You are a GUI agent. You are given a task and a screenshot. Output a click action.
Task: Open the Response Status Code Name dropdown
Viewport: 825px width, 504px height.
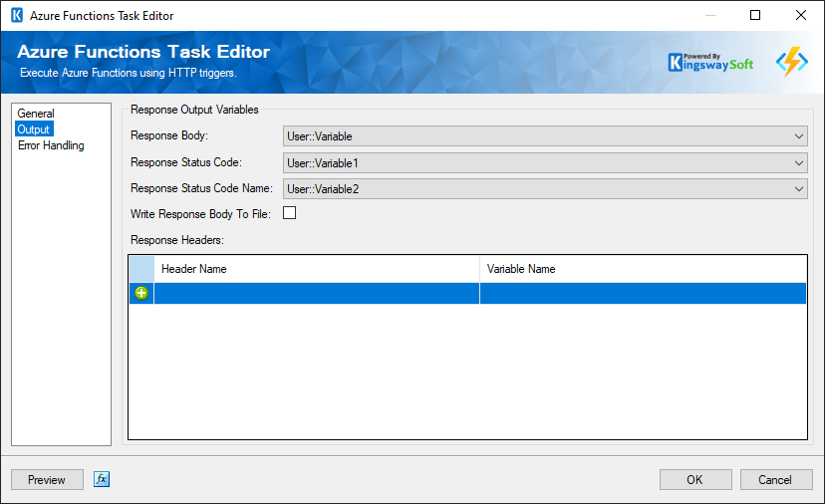(545, 189)
